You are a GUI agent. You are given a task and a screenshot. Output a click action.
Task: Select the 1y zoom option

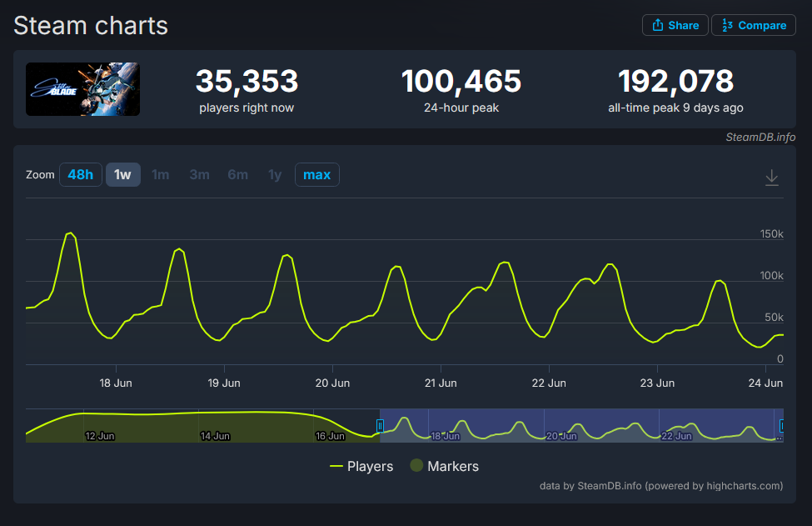pyautogui.click(x=275, y=175)
